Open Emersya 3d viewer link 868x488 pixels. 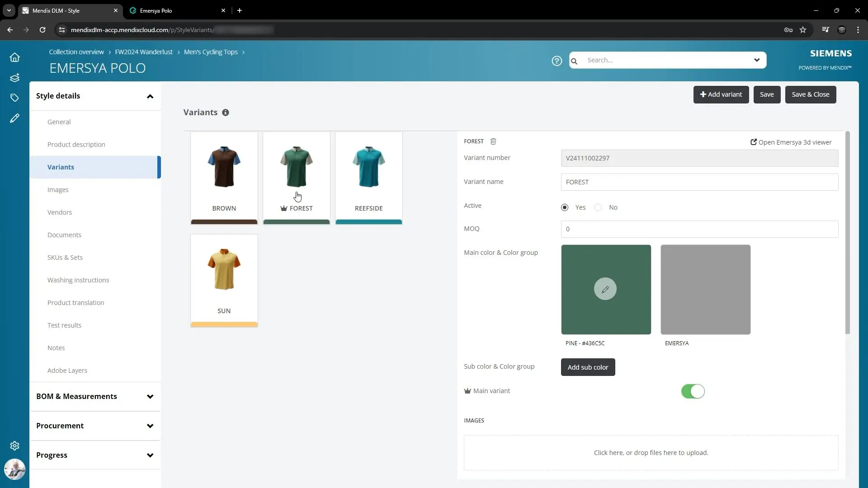click(791, 142)
